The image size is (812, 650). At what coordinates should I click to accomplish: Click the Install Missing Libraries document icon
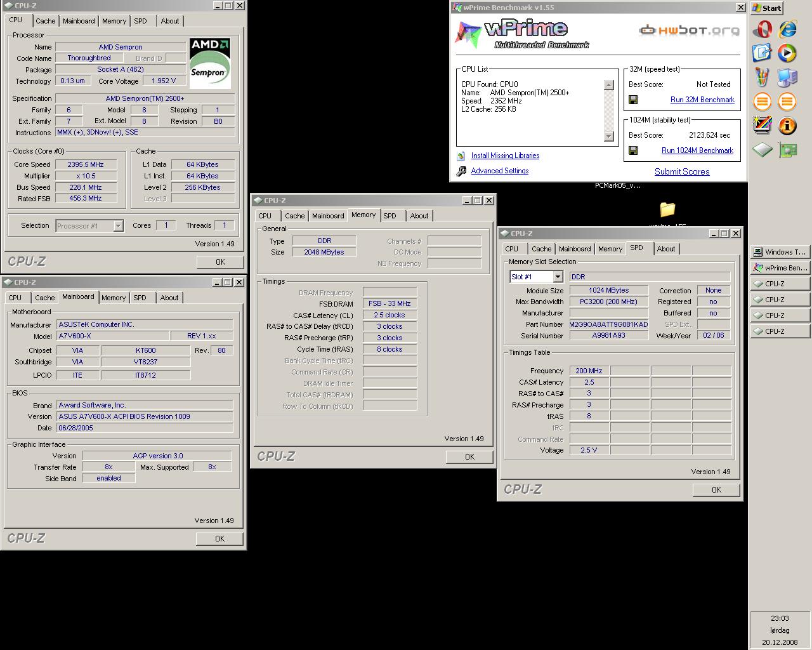pos(461,156)
